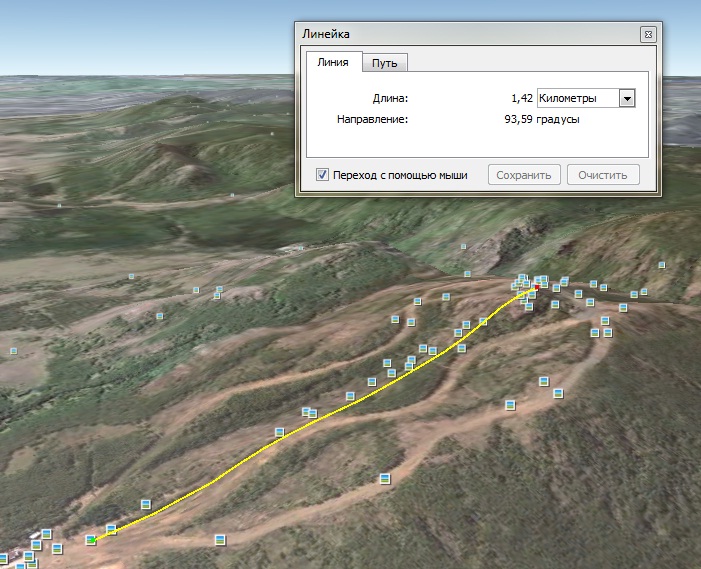
Task: Close the Линейка dialog
Action: pos(648,34)
